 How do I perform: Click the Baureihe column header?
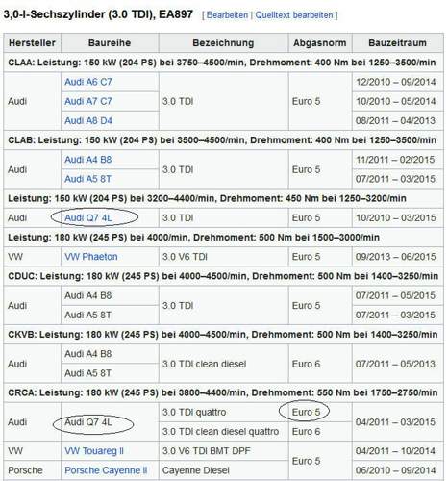(110, 42)
